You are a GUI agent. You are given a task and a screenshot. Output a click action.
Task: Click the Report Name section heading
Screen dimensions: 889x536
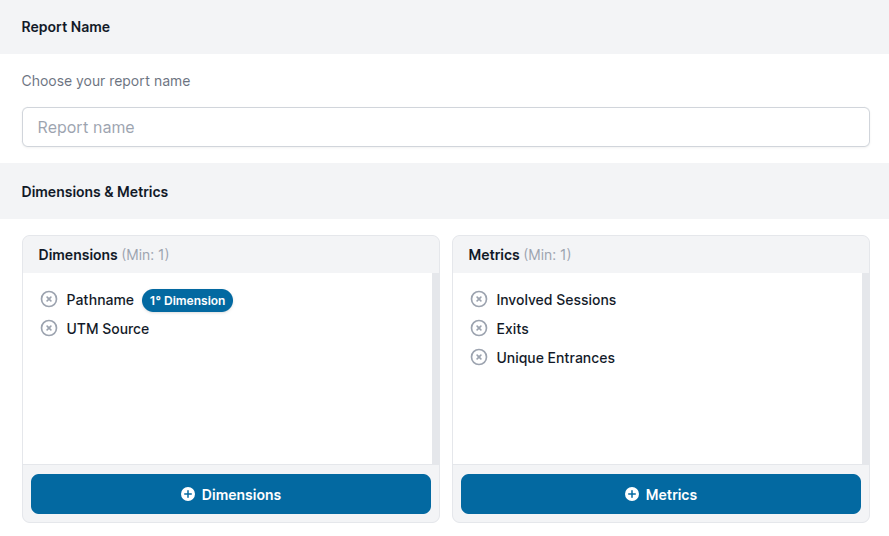click(66, 27)
